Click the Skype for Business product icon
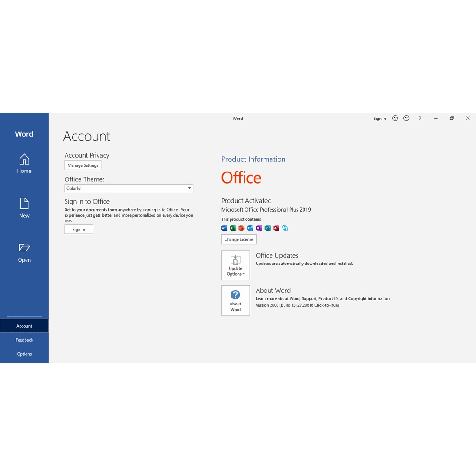The image size is (476, 476). [x=285, y=228]
